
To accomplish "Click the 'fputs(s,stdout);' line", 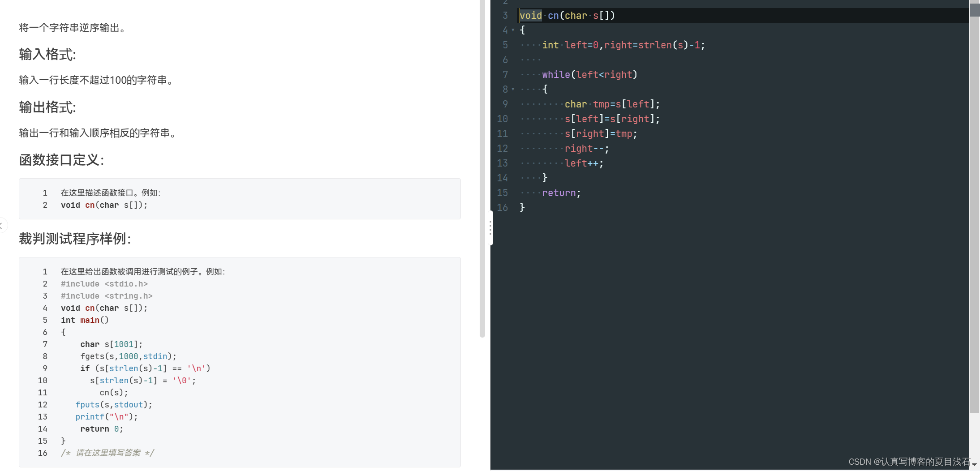I will 114,405.
